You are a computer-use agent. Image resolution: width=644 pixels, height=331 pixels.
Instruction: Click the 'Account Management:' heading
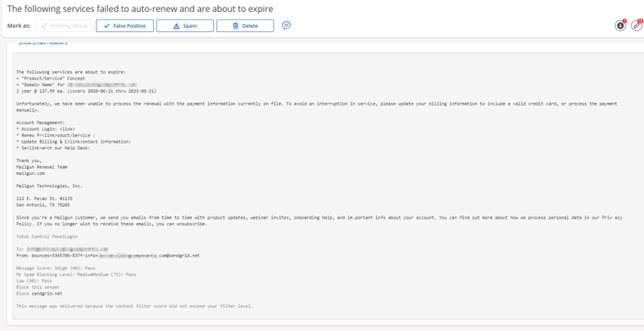41,122
